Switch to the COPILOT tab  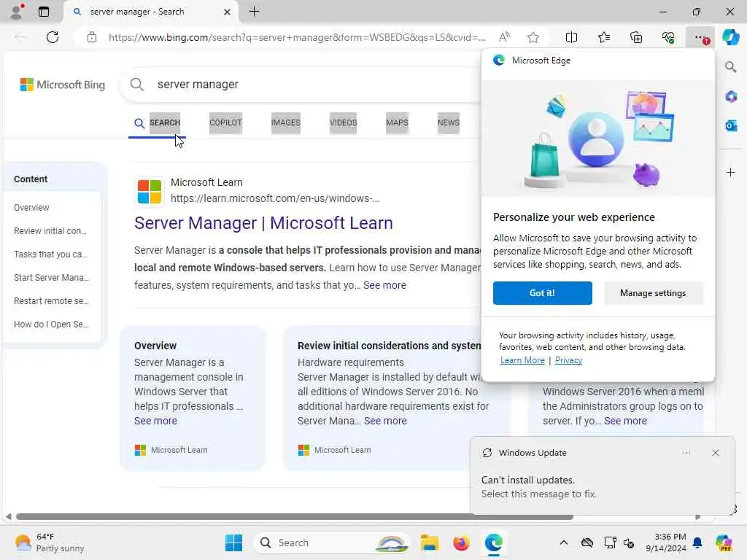[226, 122]
